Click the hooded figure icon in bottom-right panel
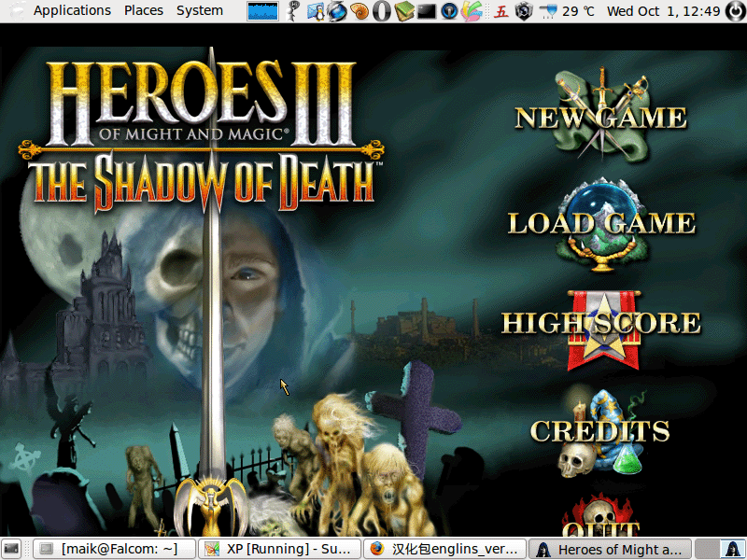The image size is (747, 560). coord(733,549)
